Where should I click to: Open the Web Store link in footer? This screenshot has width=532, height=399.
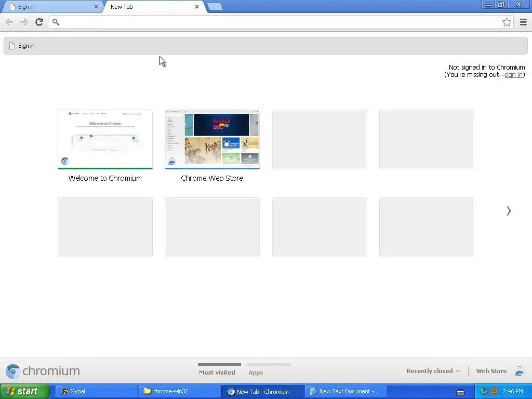click(x=491, y=371)
